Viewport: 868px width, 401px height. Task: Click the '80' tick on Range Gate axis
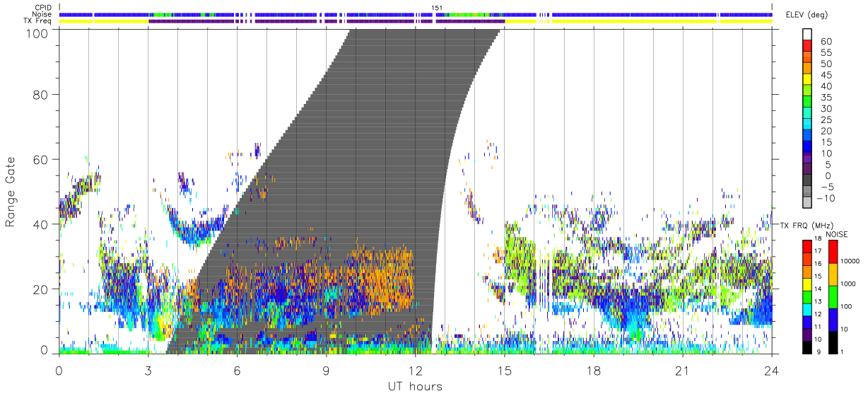(x=41, y=94)
